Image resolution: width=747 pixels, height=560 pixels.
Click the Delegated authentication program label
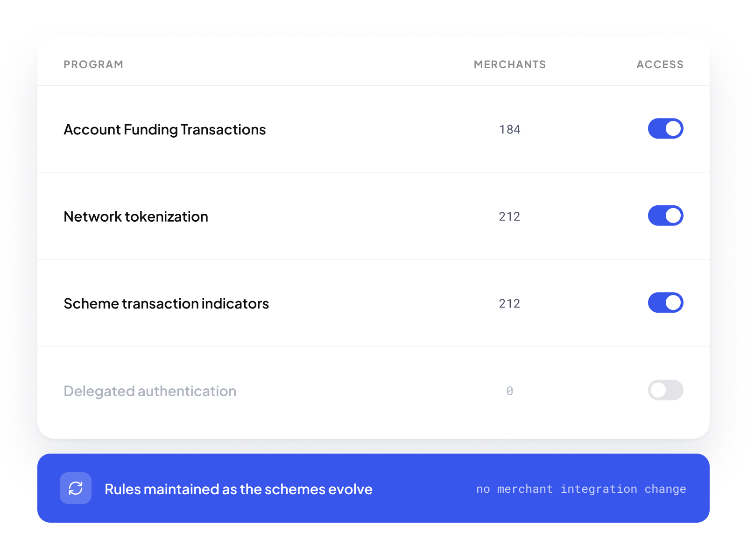click(150, 391)
